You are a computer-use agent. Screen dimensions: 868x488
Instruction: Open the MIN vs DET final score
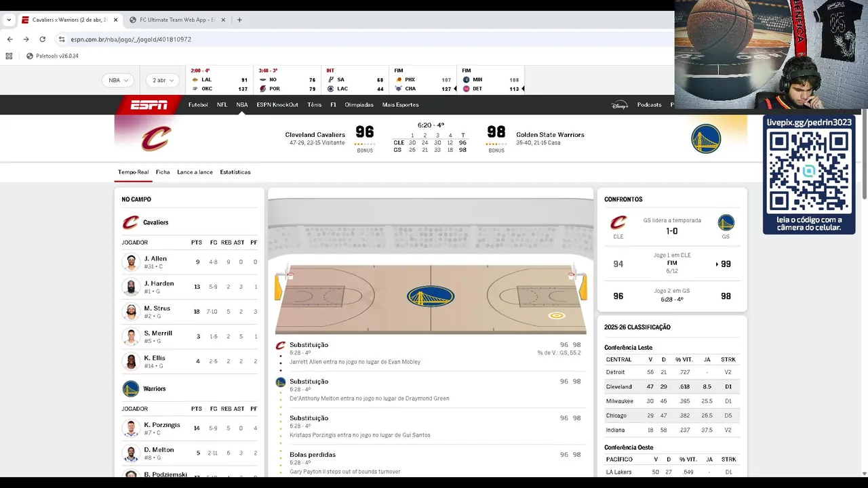coord(491,80)
